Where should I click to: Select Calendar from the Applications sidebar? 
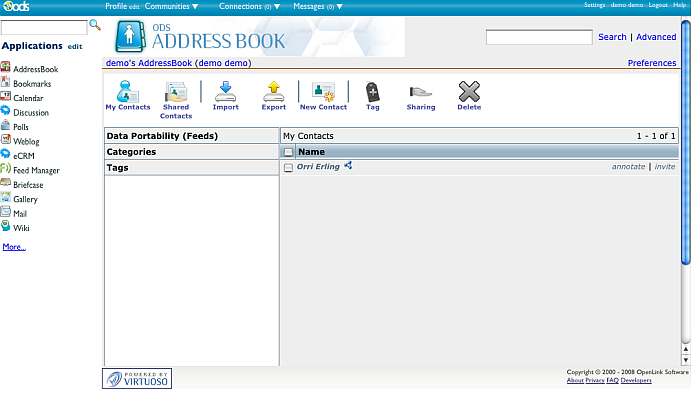point(28,98)
